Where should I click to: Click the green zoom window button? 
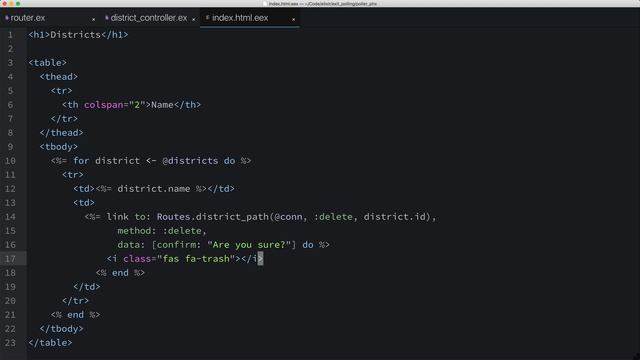(18, 3)
